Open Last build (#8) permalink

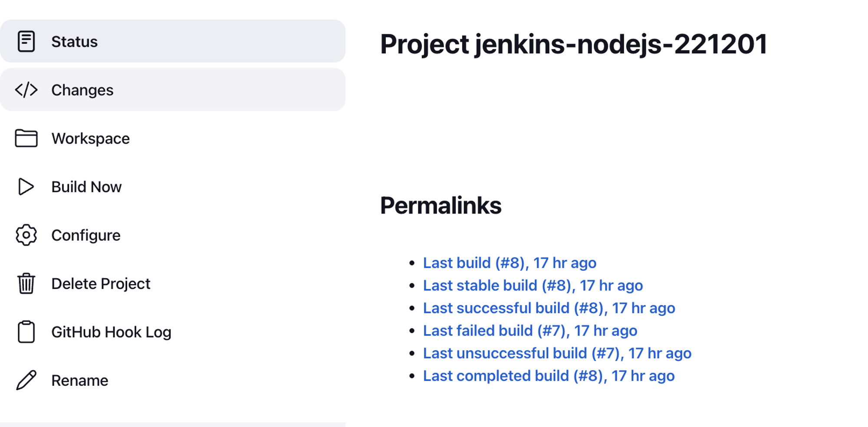point(510,263)
